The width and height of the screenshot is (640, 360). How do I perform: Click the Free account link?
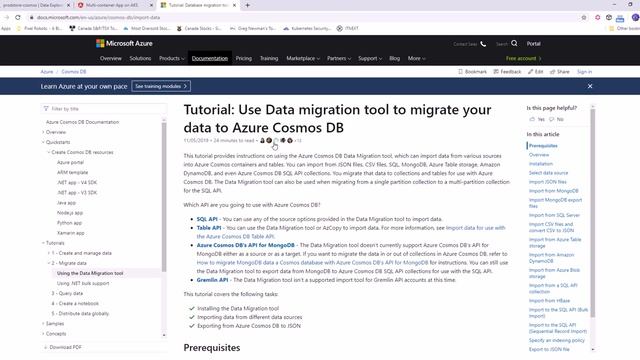tap(523, 58)
